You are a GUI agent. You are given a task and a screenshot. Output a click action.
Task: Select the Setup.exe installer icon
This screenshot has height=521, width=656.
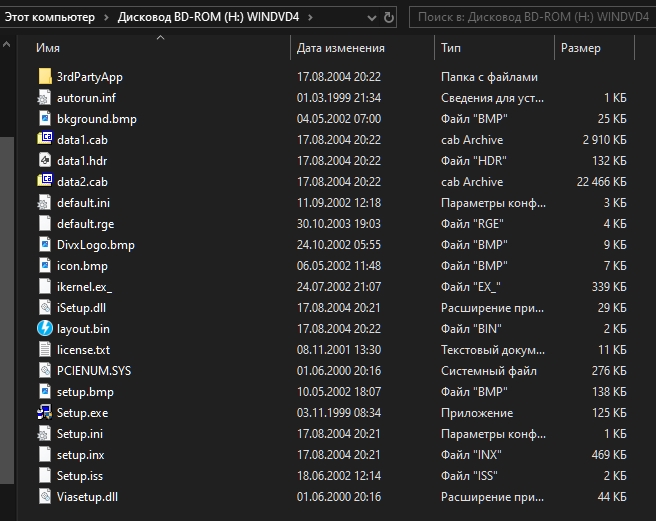click(x=45, y=413)
